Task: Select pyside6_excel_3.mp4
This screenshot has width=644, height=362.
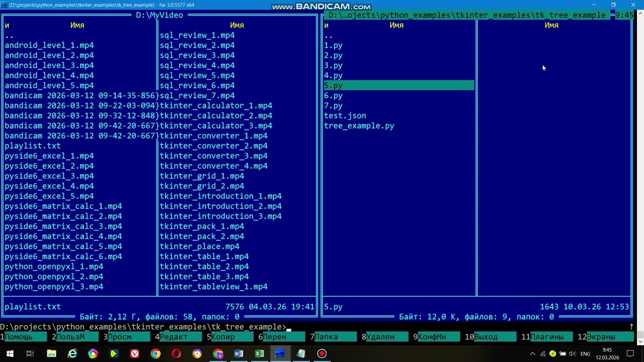Action: 49,176
